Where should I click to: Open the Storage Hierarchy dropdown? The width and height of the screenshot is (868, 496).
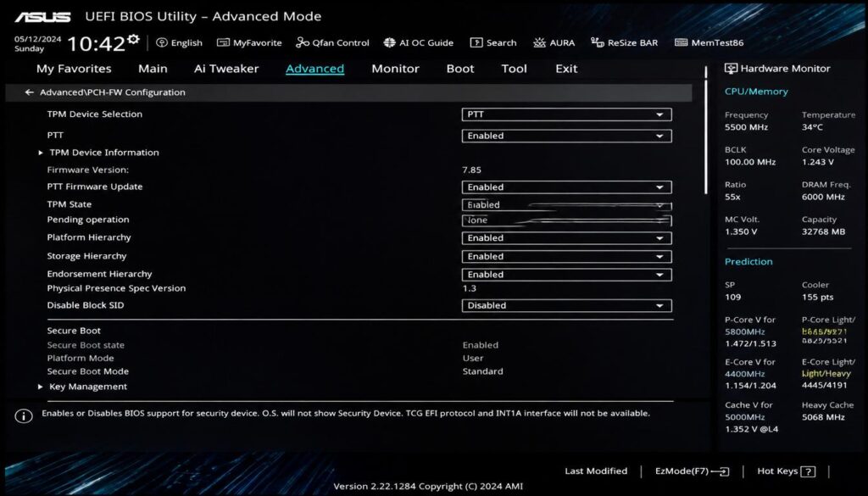coord(566,256)
